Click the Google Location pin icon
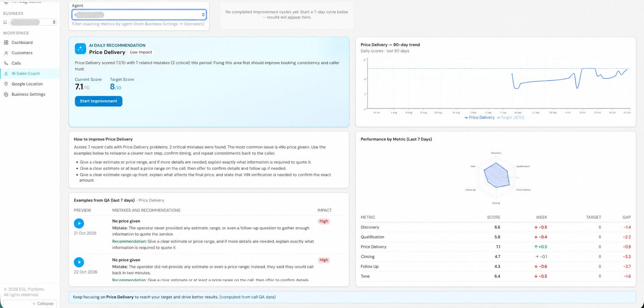This screenshot has height=308, width=644. (x=6, y=84)
